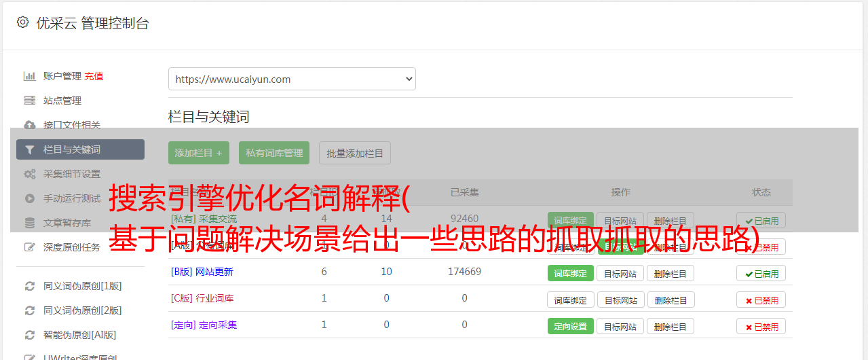868x360 pixels.
Task: Click the funnel icon for 栏目与关键词
Action: click(x=29, y=149)
